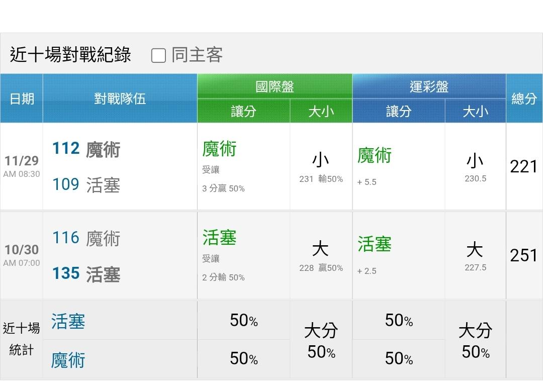This screenshot has height=392, width=543.
Task: Click the 10/30 game date cell
Action: point(22,255)
